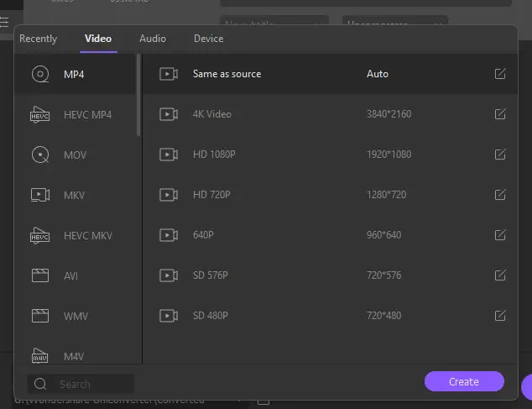The width and height of the screenshot is (532, 409).
Task: Open the settings sliders icon at top left
Action: click(x=4, y=22)
